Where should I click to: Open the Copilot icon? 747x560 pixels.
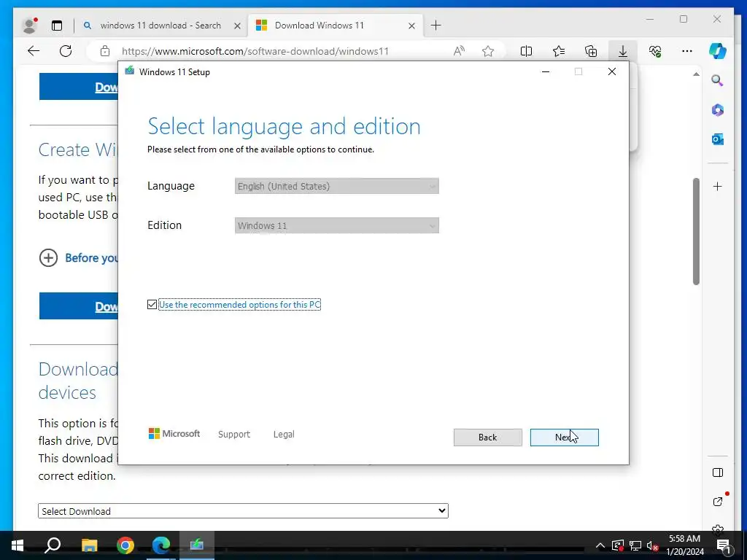(718, 51)
